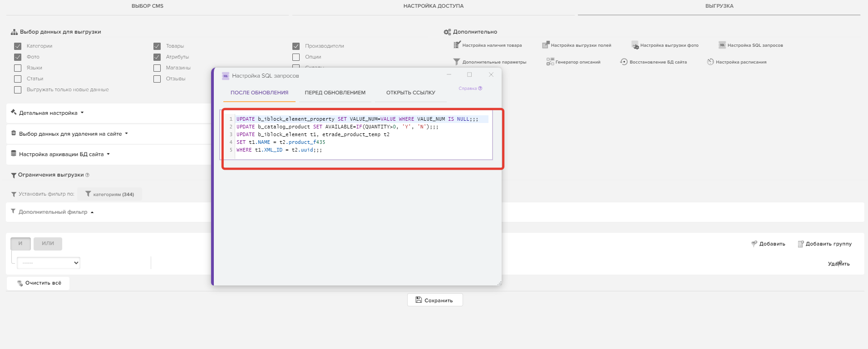Open Дополнительные параметры funnel icon

(x=457, y=61)
